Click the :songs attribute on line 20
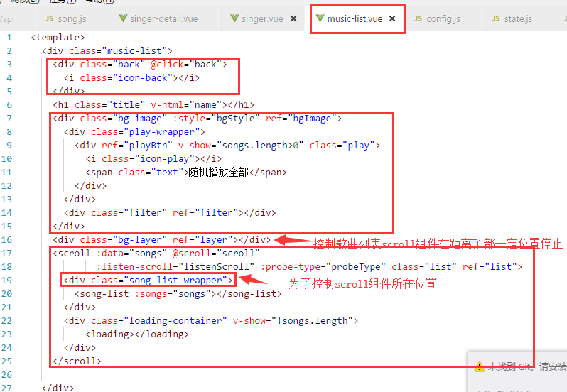 pos(151,294)
